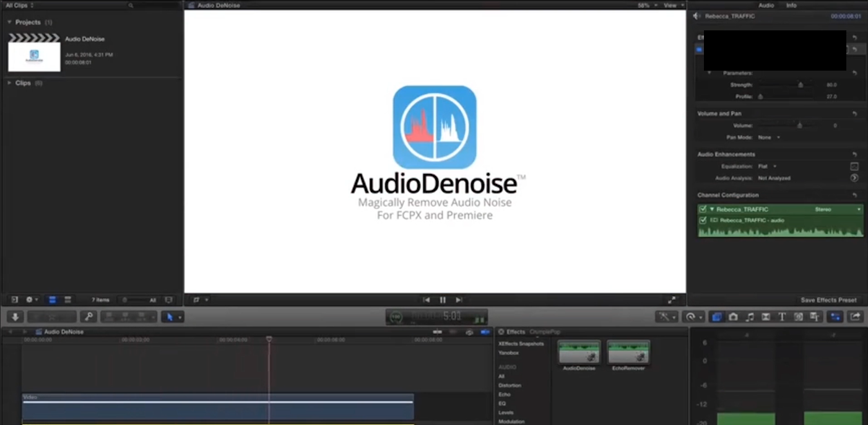The image size is (868, 425).
Task: Switch browser to filmstrip view
Action: 53,300
